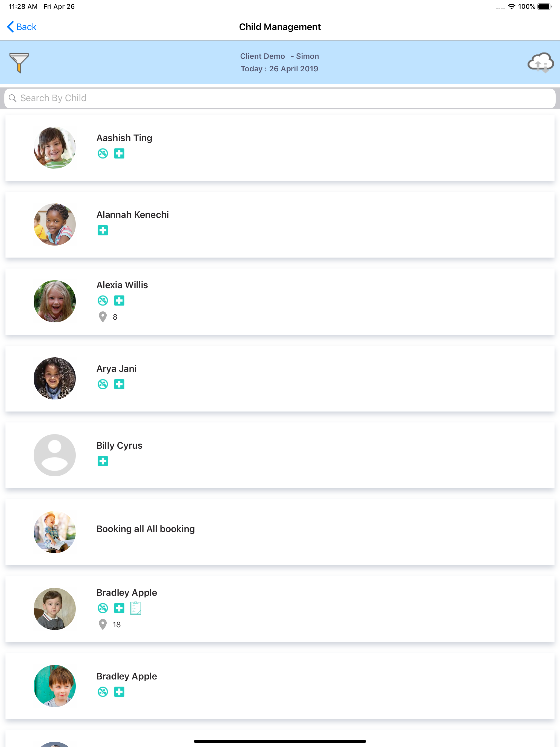Open the filter funnel icon
Screen dimensions: 560x747
pos(19,62)
